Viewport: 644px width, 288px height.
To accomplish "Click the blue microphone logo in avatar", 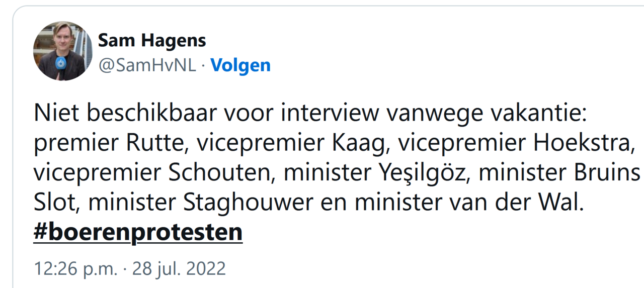I will 61,63.
